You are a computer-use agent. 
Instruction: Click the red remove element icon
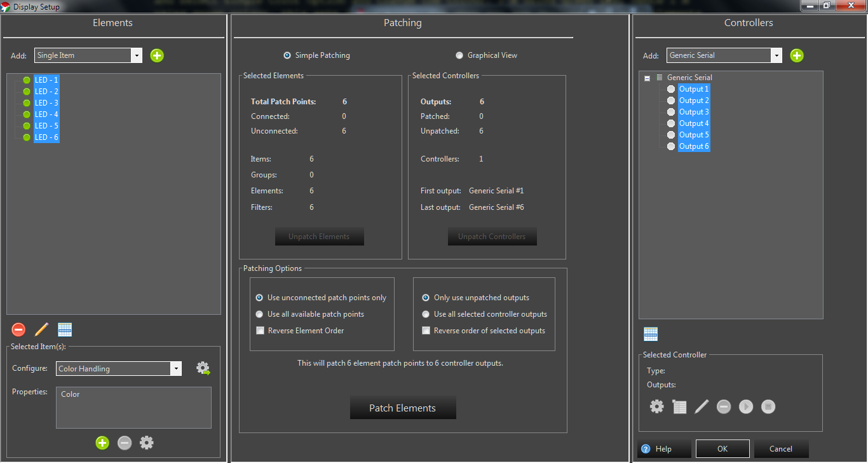pyautogui.click(x=18, y=329)
